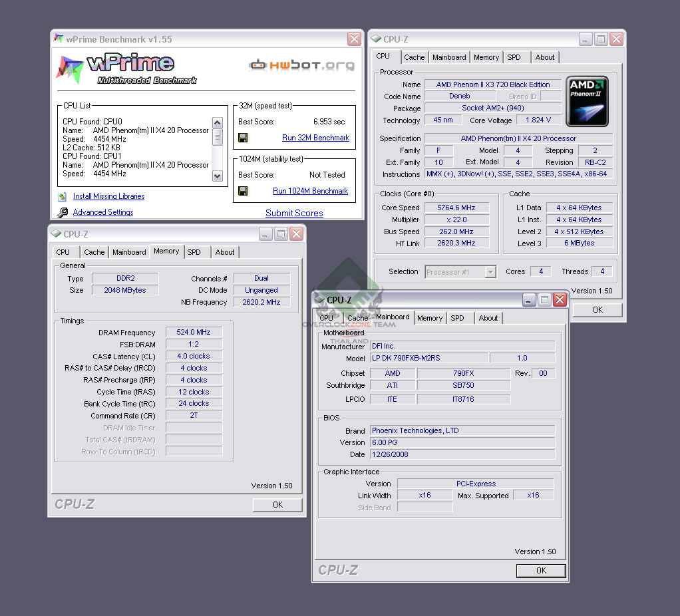The width and height of the screenshot is (680, 616).
Task: Click the Socket AM2+ (940) package field
Action: point(492,108)
